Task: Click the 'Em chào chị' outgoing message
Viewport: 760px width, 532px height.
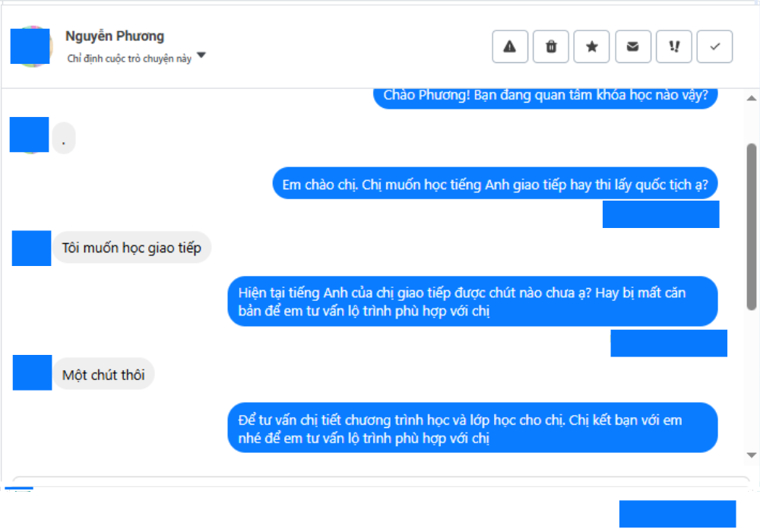Action: (495, 184)
